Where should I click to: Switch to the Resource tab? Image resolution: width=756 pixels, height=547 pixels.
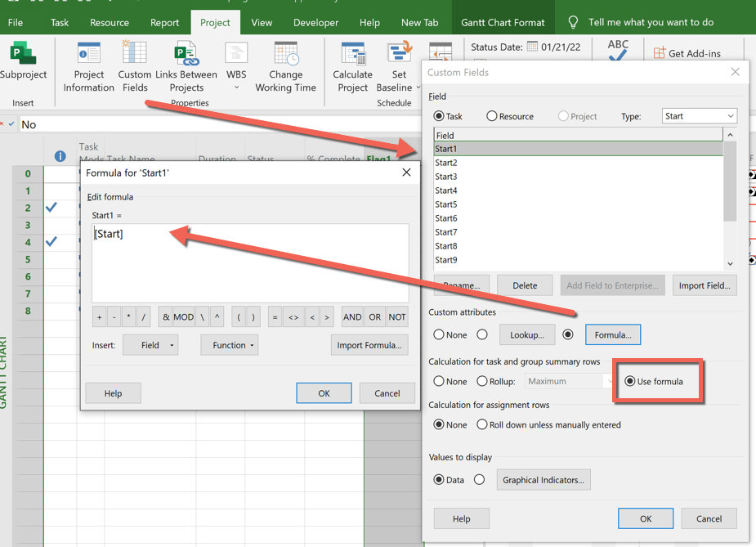[110, 22]
